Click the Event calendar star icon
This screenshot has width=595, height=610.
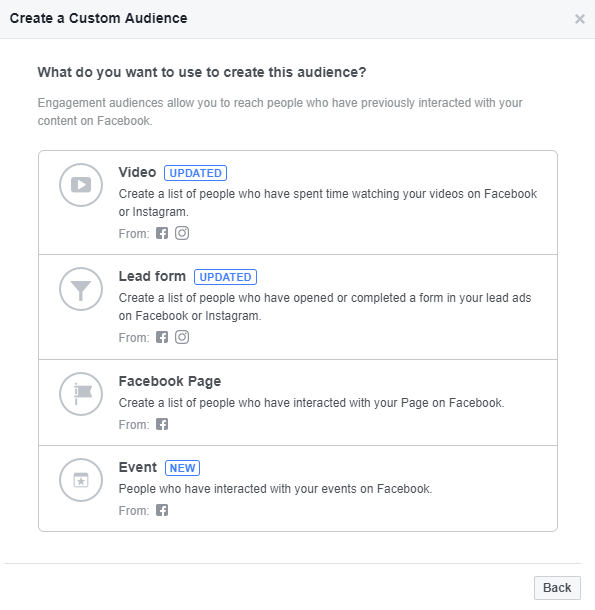[x=81, y=480]
